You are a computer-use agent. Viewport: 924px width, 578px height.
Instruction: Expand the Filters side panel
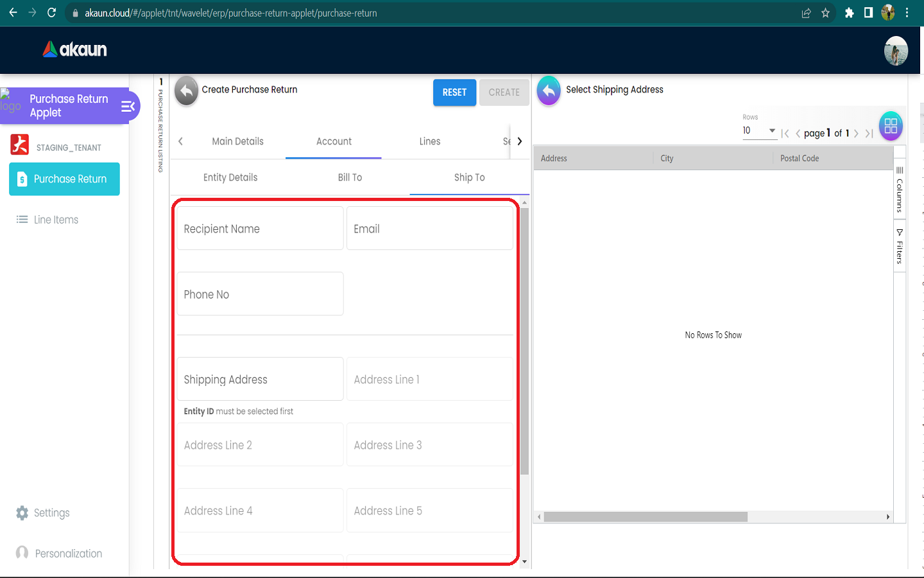(900, 247)
